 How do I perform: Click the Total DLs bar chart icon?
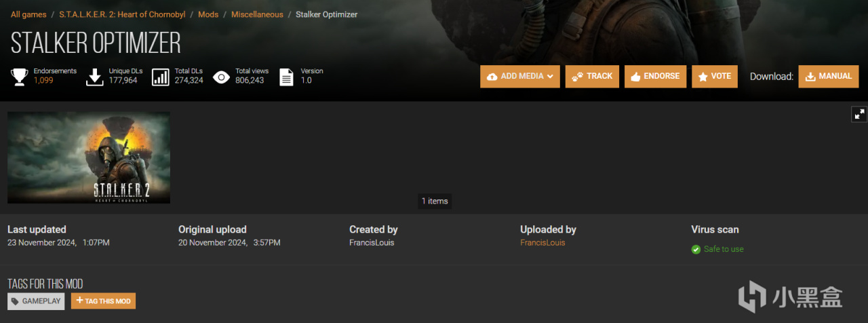tap(161, 77)
